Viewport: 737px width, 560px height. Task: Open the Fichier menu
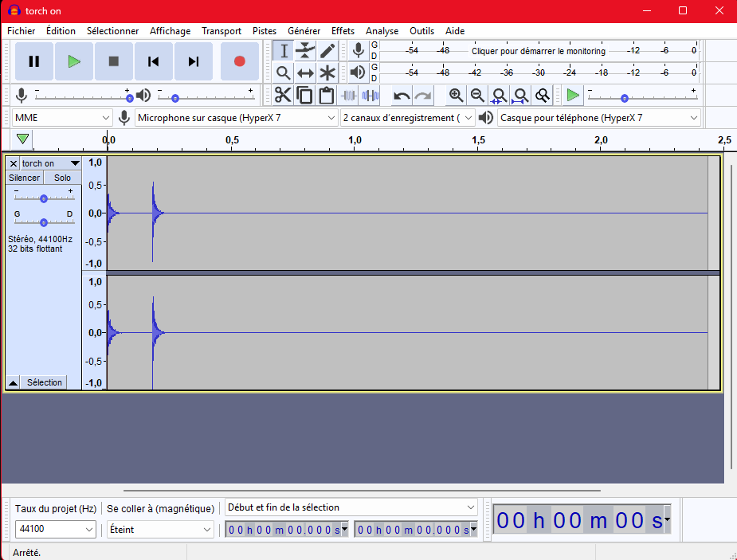(22, 31)
